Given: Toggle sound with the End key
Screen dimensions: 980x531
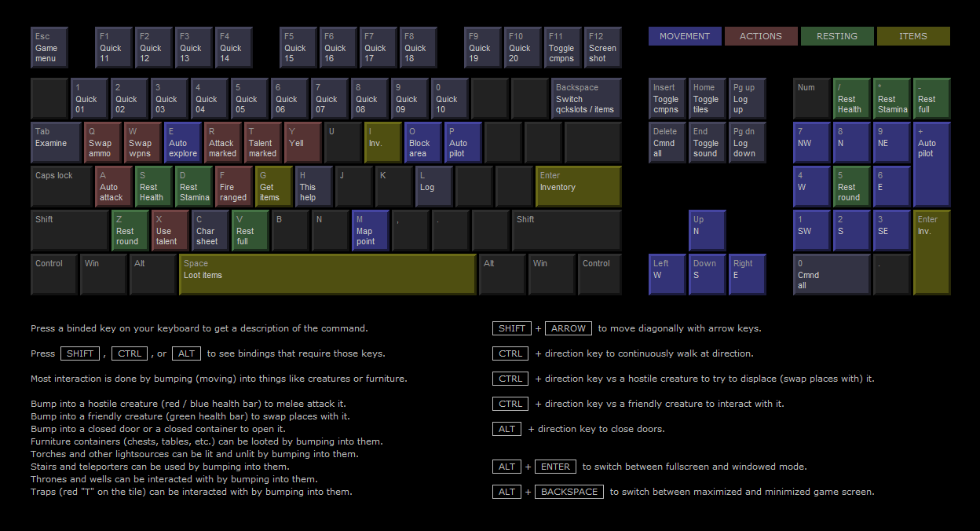Looking at the screenshot, I should (x=707, y=143).
